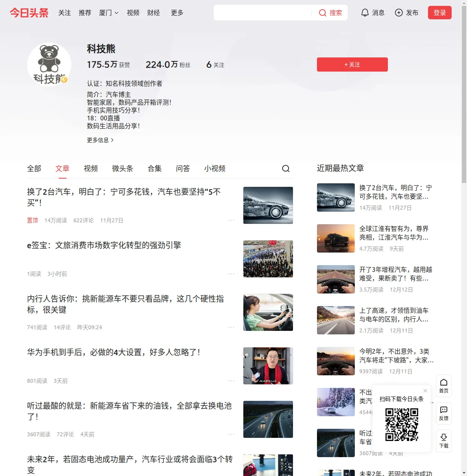Open steering wheel thumbnail of 开了3年增程汽车
Image resolution: width=467 pixels, height=476 pixels.
[336, 279]
